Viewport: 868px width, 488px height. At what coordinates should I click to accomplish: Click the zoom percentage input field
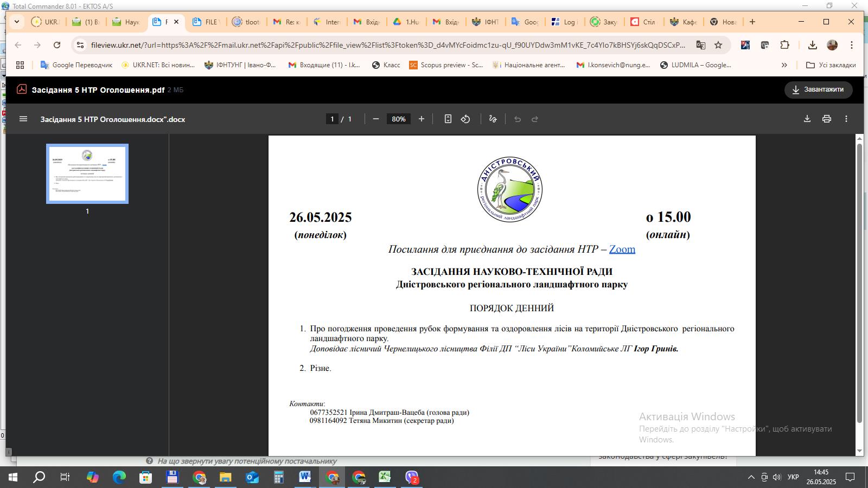click(399, 119)
